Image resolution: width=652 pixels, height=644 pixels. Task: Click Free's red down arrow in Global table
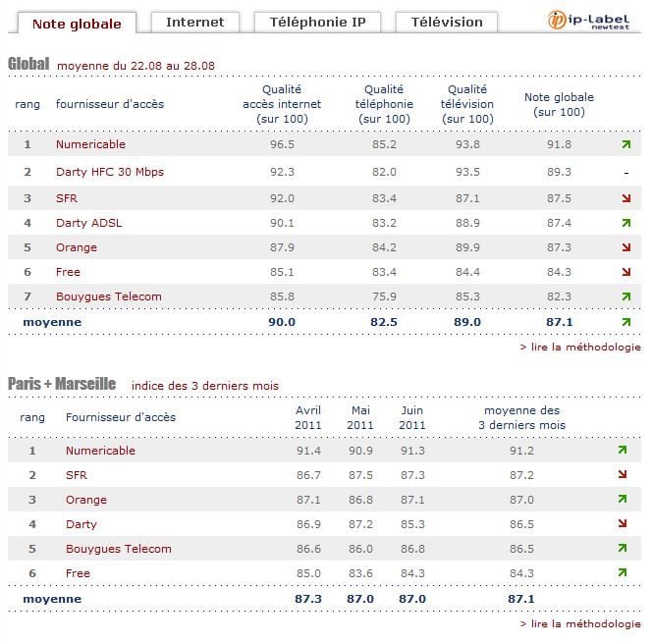coord(625,272)
